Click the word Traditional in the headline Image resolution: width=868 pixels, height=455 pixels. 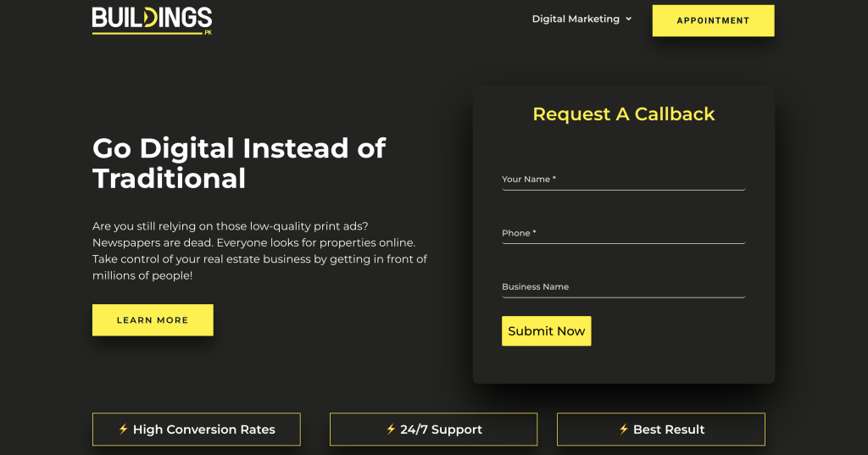pyautogui.click(x=169, y=179)
